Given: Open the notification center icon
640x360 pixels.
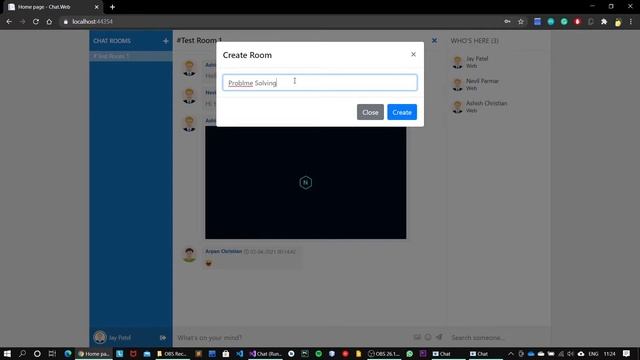Looking at the screenshot, I should (x=627, y=353).
